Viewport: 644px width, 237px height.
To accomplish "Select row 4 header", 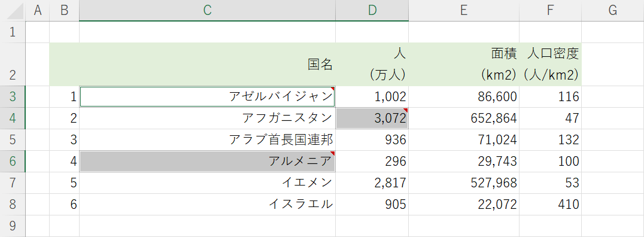I will [13, 118].
